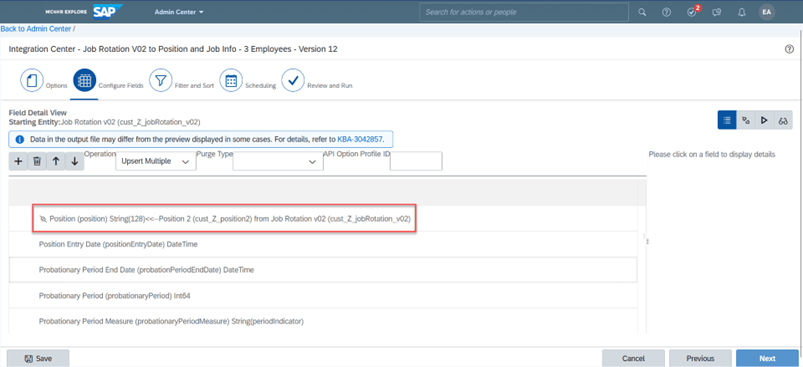Click the SAP logo in header
Viewport: 803px width, 367px height.
pos(108,12)
